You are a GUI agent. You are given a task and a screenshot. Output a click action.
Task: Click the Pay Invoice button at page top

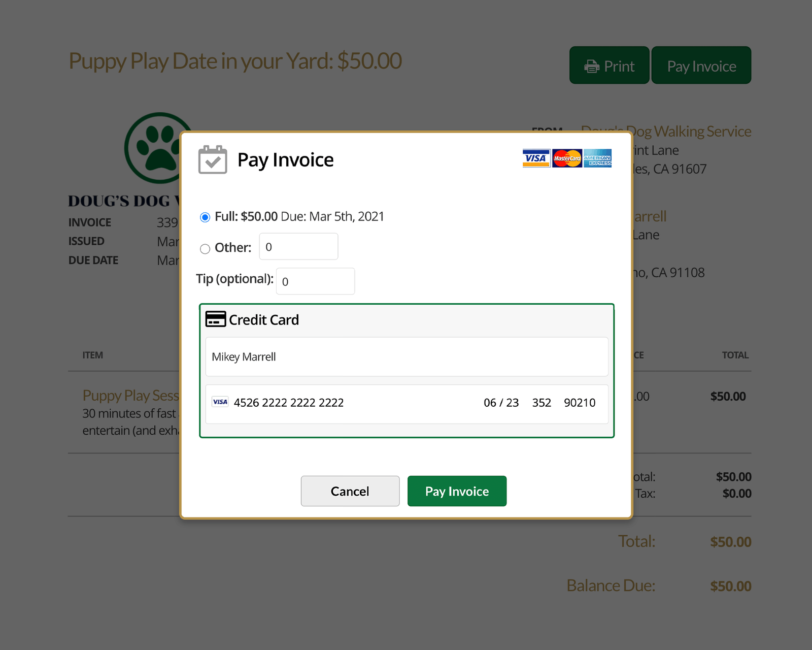(x=701, y=66)
